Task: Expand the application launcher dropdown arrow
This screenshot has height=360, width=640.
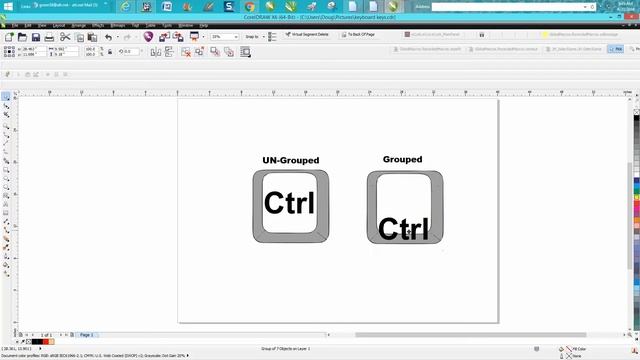Action: point(203,37)
